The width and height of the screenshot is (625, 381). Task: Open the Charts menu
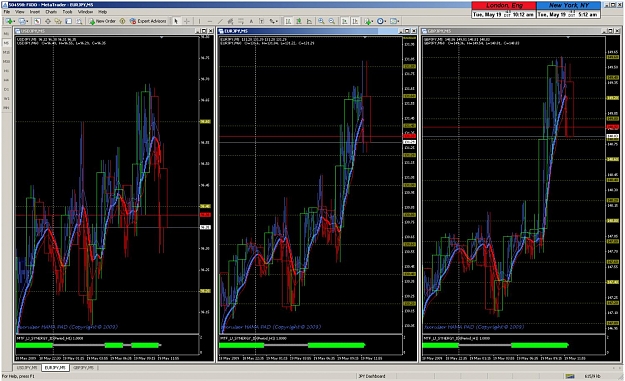51,12
